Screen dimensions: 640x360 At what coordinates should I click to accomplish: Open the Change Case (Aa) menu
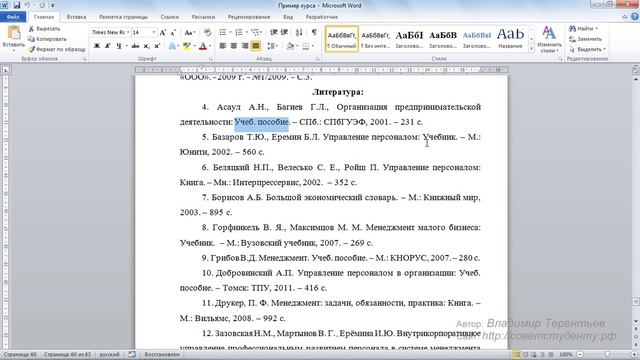pos(189,33)
